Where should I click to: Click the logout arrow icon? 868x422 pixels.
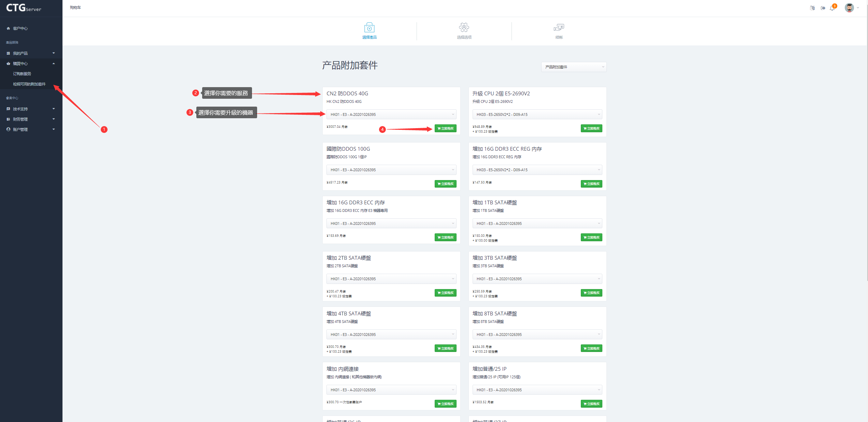(x=823, y=8)
